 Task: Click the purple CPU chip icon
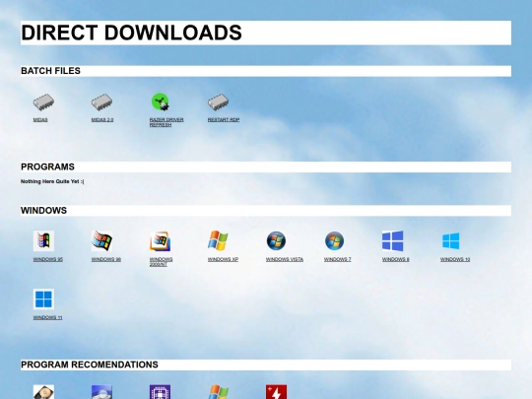[161, 392]
